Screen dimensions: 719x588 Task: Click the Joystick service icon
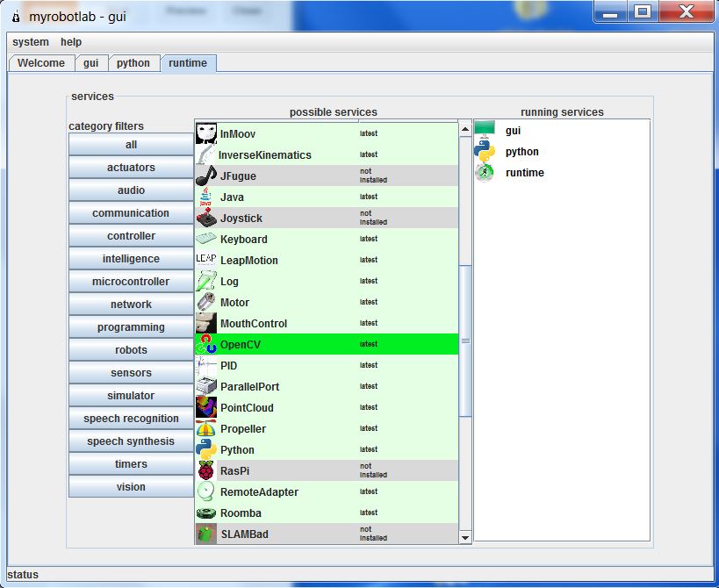206,218
